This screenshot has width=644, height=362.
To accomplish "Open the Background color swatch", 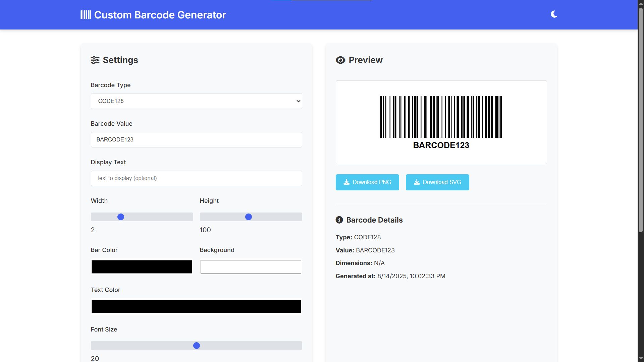I will [251, 267].
